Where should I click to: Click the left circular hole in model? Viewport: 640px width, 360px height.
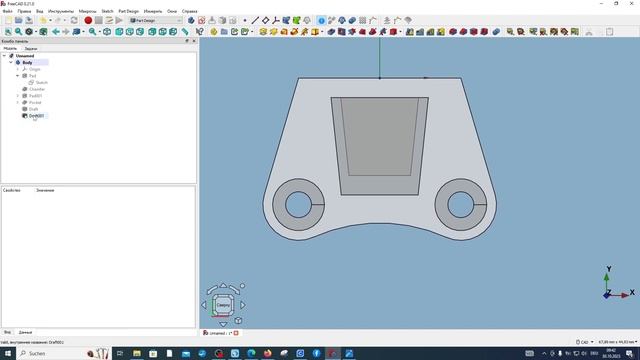click(299, 204)
